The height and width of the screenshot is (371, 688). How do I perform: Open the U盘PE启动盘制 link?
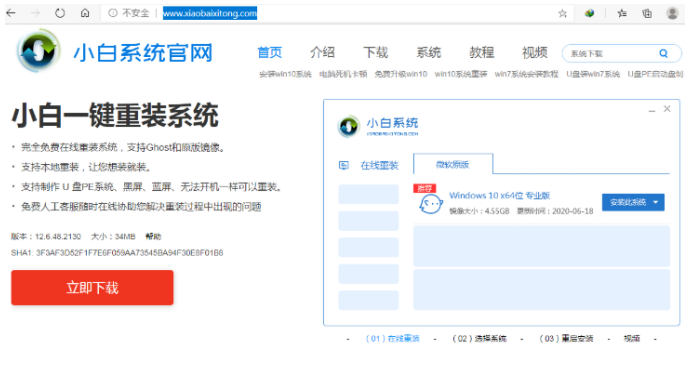(x=655, y=74)
